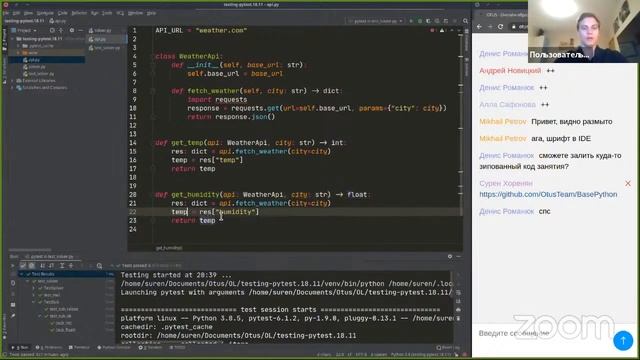
Task: Click the browser Reload icon
Action: tap(500, 27)
